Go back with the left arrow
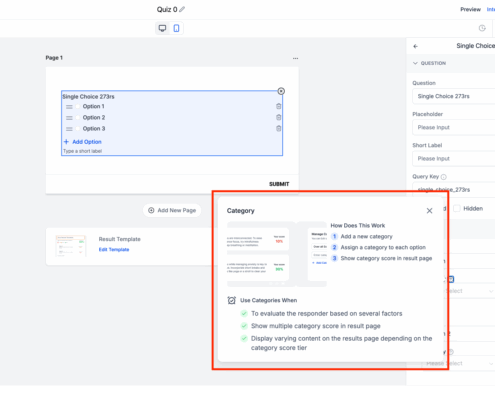This screenshot has width=495, height=400. click(415, 46)
